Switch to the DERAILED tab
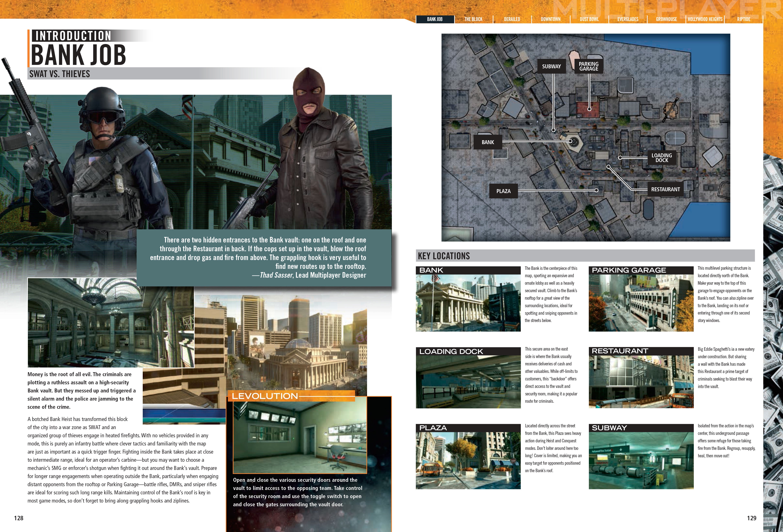The width and height of the screenshot is (783, 532). (512, 19)
